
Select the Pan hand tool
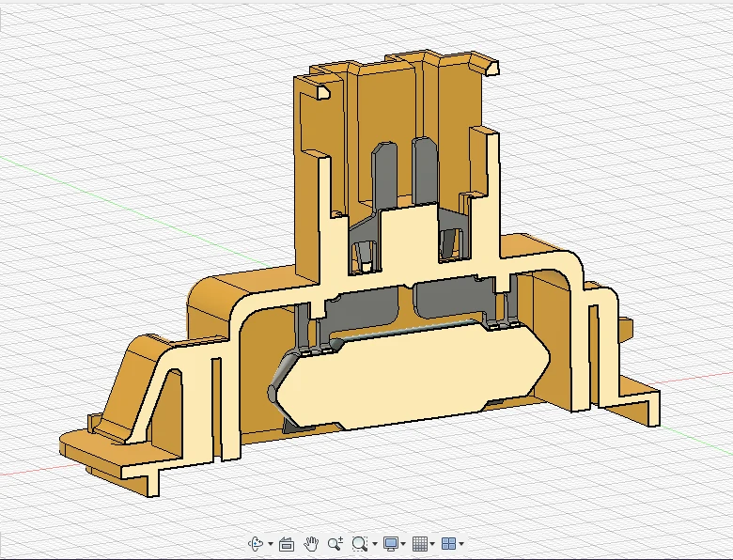[311, 544]
